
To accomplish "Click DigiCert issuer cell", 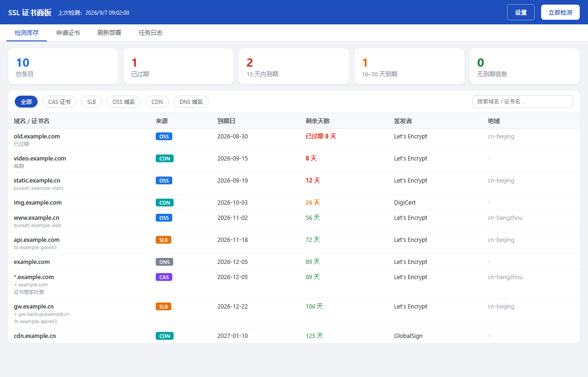I will tap(405, 202).
